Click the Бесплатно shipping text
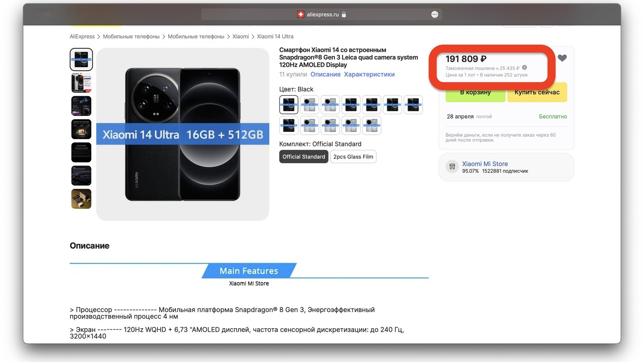Screen dimensions: 644x362 553,117
